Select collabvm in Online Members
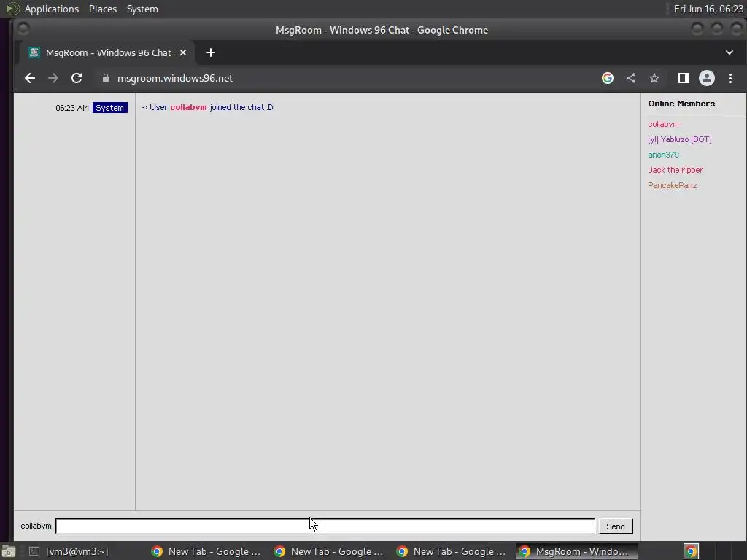This screenshot has height=560, width=747. [x=663, y=124]
